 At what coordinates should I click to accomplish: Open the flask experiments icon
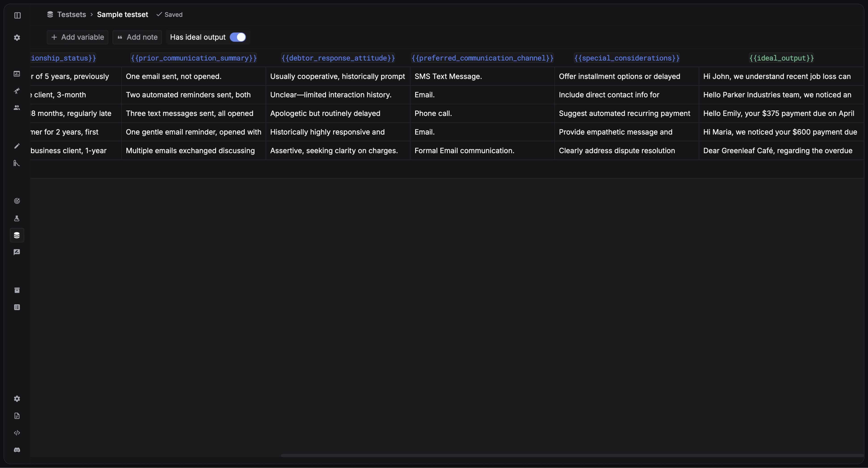17,218
